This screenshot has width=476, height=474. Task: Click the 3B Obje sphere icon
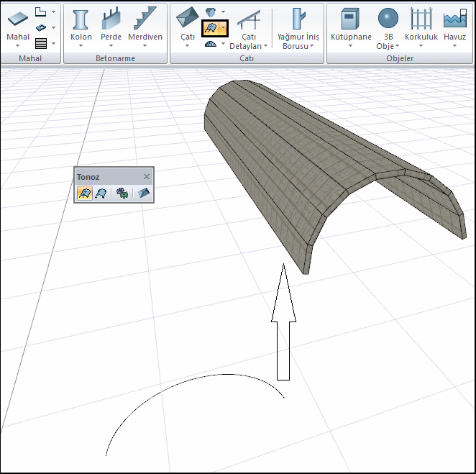click(388, 19)
